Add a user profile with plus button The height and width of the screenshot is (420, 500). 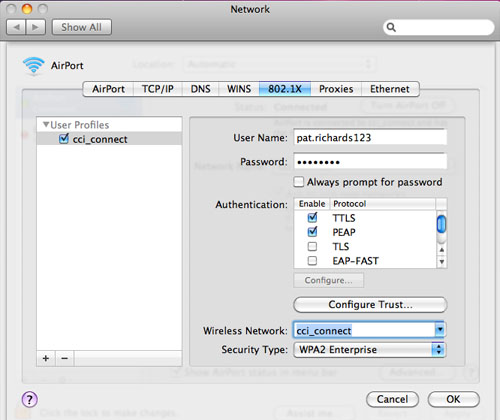coord(46,358)
